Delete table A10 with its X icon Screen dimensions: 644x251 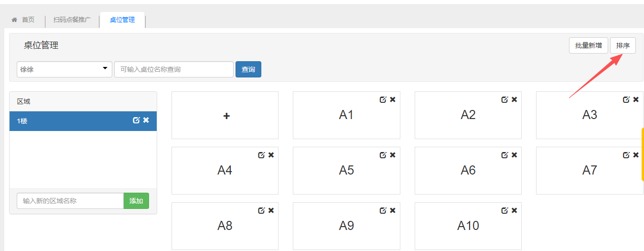pyautogui.click(x=515, y=210)
